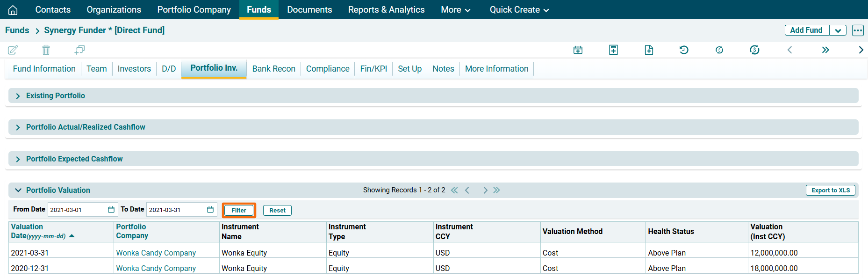
Task: Open Wonka Candy Company link in first row
Action: click(x=156, y=253)
